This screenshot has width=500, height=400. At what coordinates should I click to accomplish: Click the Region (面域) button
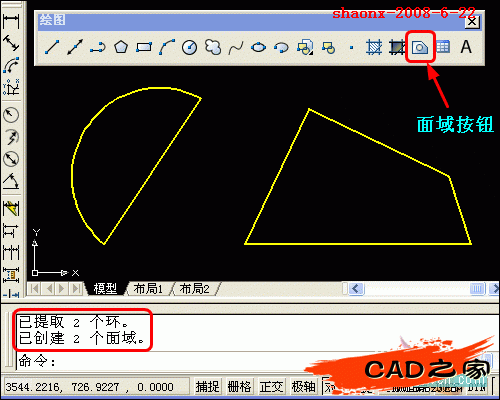420,47
